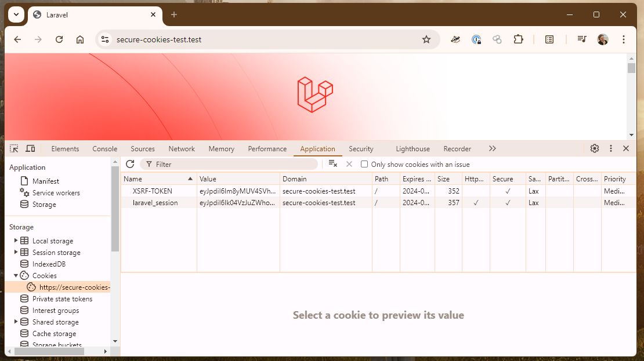Bookmark this page with the star icon

[426, 39]
